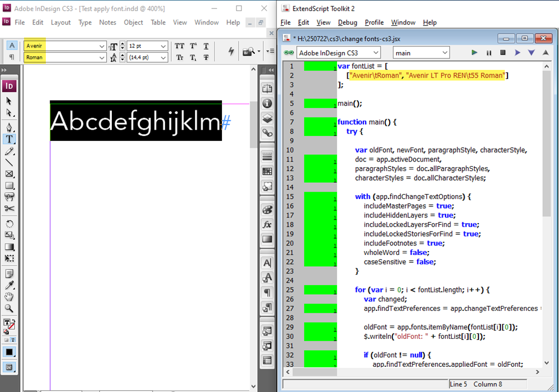Screen dimensions: 559x392
Task: Open the Profile menu in ExtendScript Toolkit
Action: [x=375, y=22]
